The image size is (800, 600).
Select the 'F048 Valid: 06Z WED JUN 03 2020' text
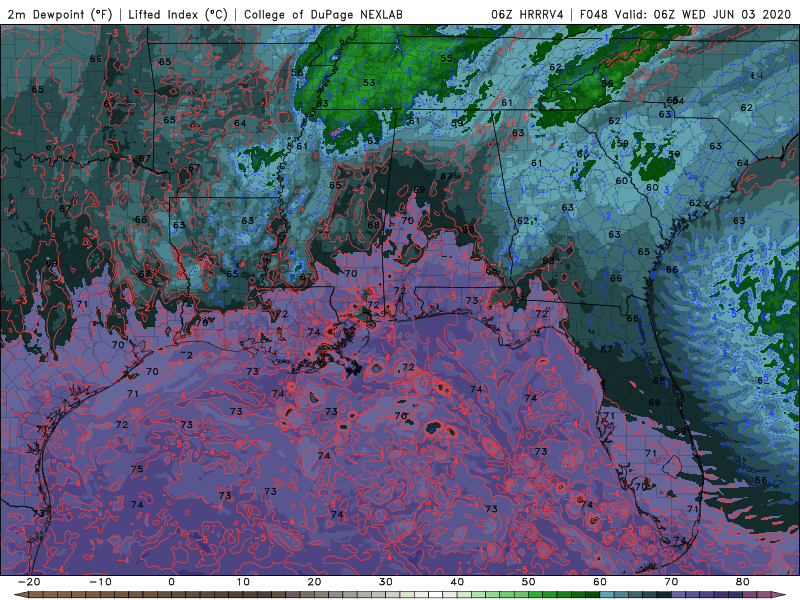click(685, 14)
